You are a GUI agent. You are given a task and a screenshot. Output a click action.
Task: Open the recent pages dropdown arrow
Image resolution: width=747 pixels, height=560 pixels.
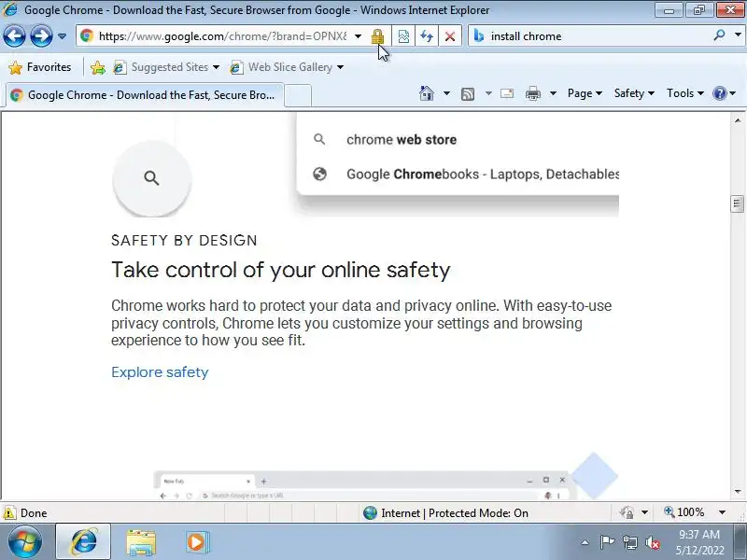click(x=62, y=36)
